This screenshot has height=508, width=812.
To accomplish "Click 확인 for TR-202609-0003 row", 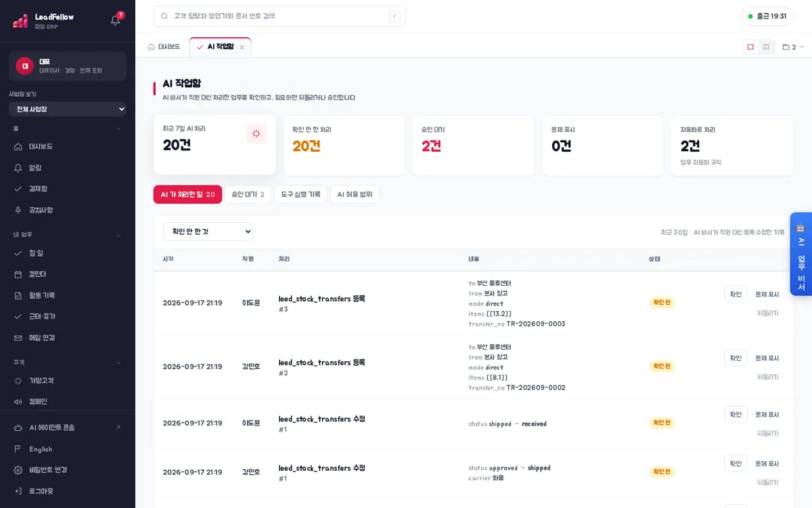I will click(x=736, y=294).
